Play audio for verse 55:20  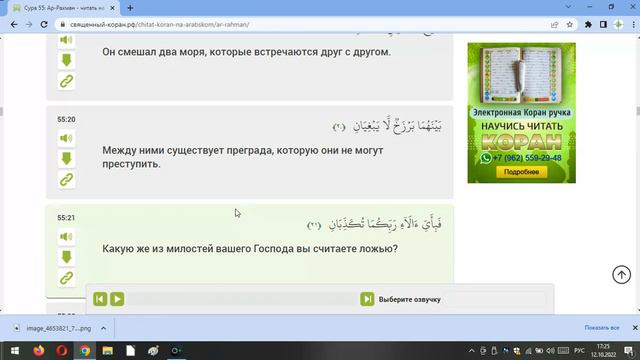[x=66, y=138]
